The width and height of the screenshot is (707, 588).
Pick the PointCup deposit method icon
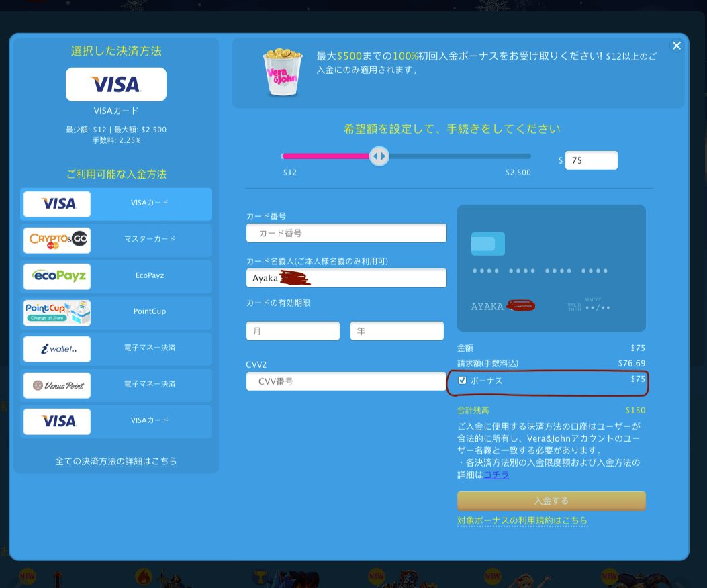click(x=56, y=313)
